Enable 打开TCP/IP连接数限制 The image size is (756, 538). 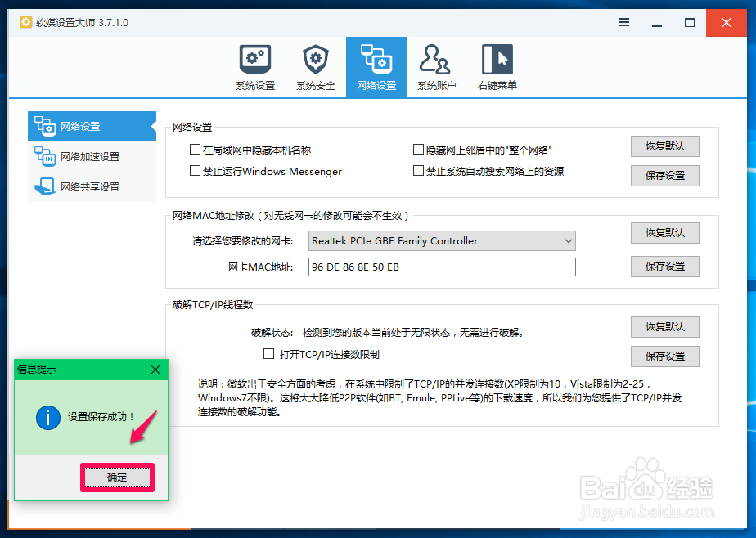268,353
